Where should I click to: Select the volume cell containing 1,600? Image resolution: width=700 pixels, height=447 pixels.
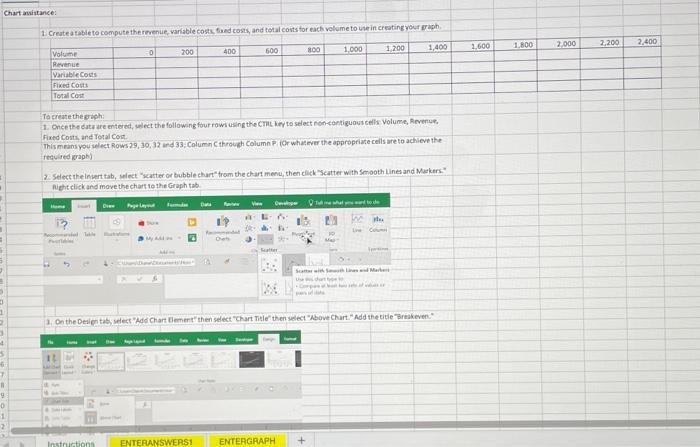[472, 46]
